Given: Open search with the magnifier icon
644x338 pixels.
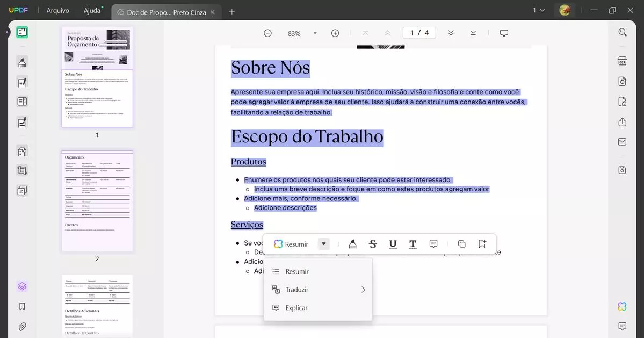Looking at the screenshot, I should tap(621, 32).
